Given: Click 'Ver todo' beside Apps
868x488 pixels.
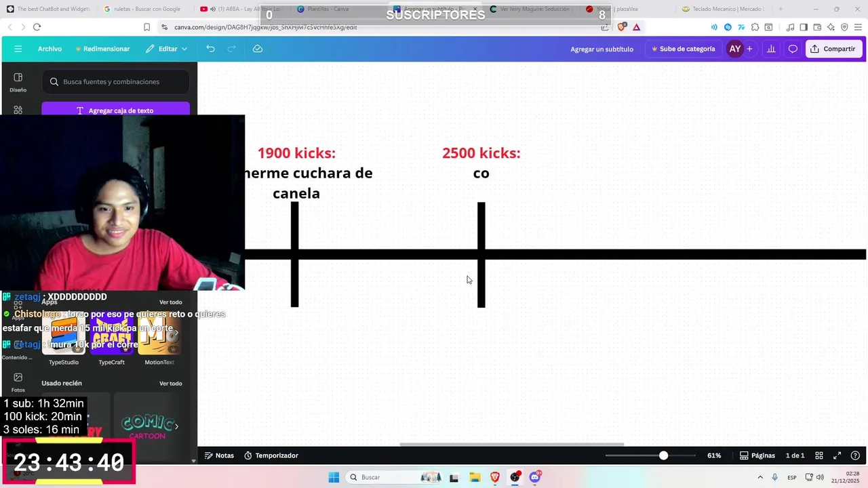Looking at the screenshot, I should click(171, 302).
